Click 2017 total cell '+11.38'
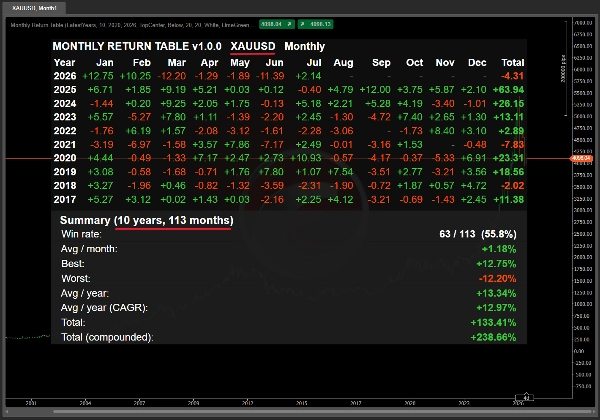This screenshot has width=600, height=420. [x=509, y=199]
